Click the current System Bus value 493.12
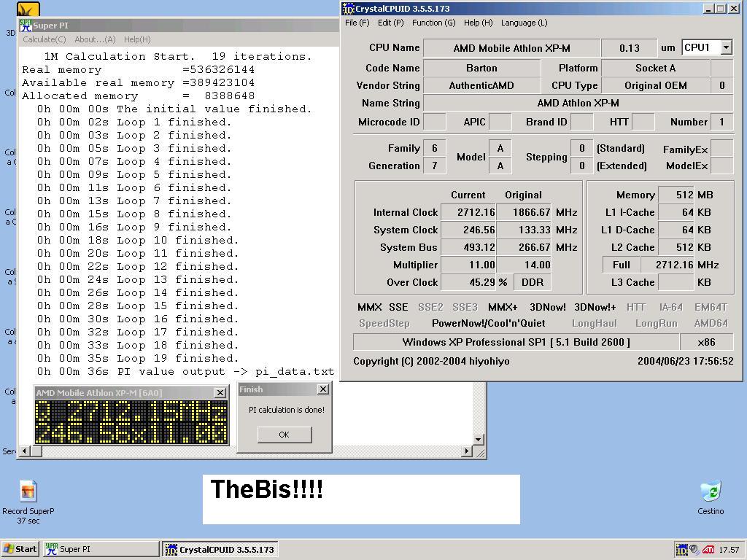The height and width of the screenshot is (560, 747). [468, 248]
